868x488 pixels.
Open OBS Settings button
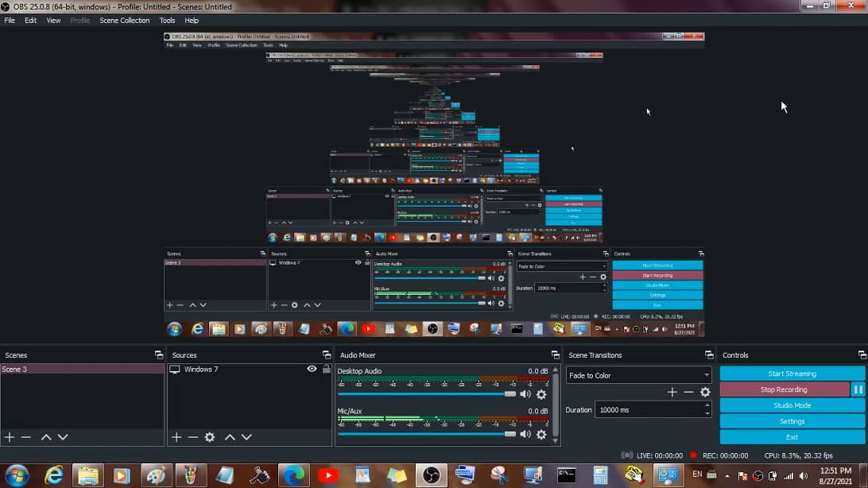click(792, 421)
